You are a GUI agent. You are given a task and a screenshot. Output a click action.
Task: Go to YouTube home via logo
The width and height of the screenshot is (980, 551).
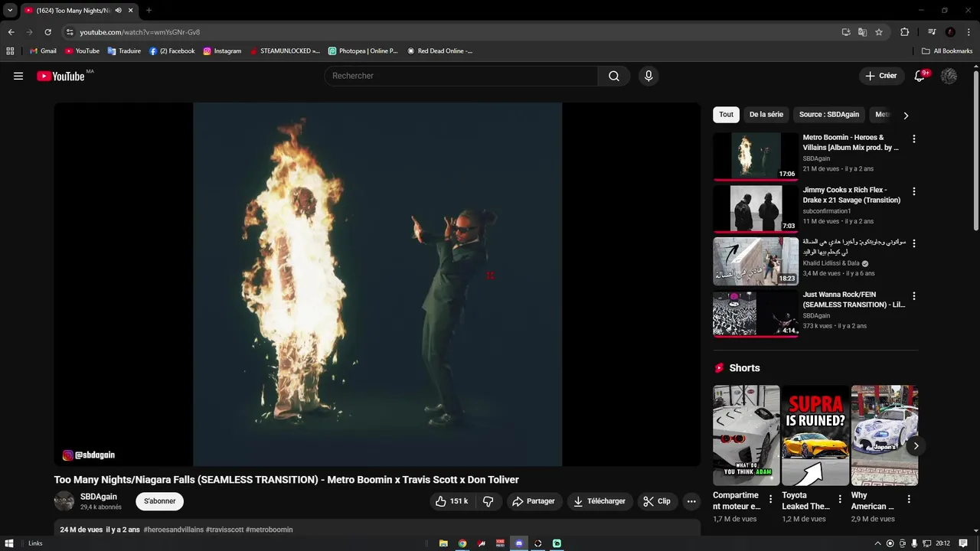(x=60, y=76)
